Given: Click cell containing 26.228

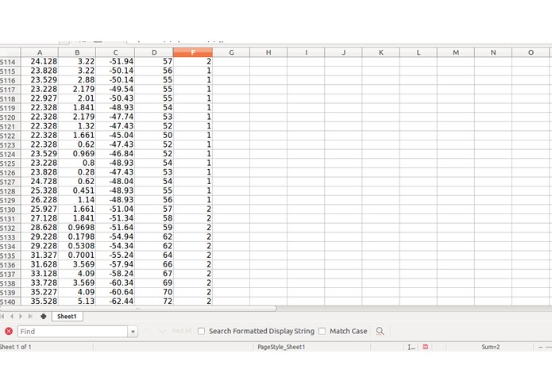Looking at the screenshot, I should 40,200.
